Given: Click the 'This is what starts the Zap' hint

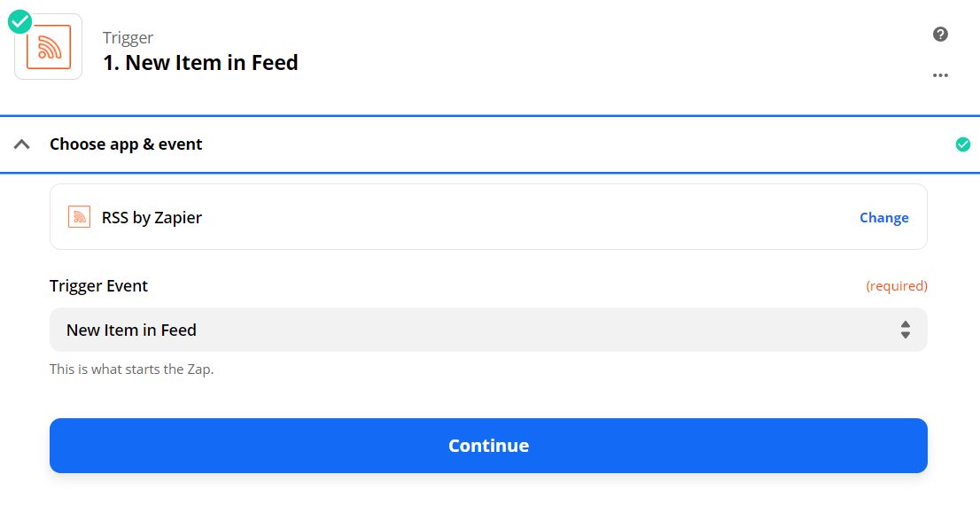Looking at the screenshot, I should click(131, 369).
